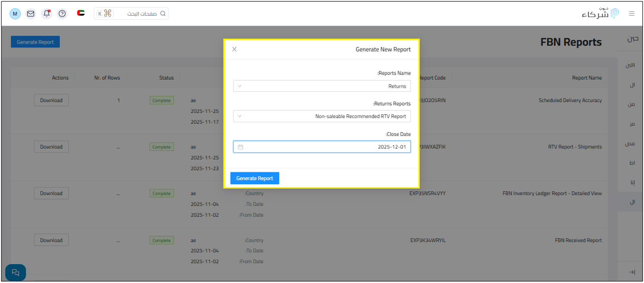Close the Generate New Report dialog
Image resolution: width=644 pixels, height=283 pixels.
pyautogui.click(x=235, y=49)
